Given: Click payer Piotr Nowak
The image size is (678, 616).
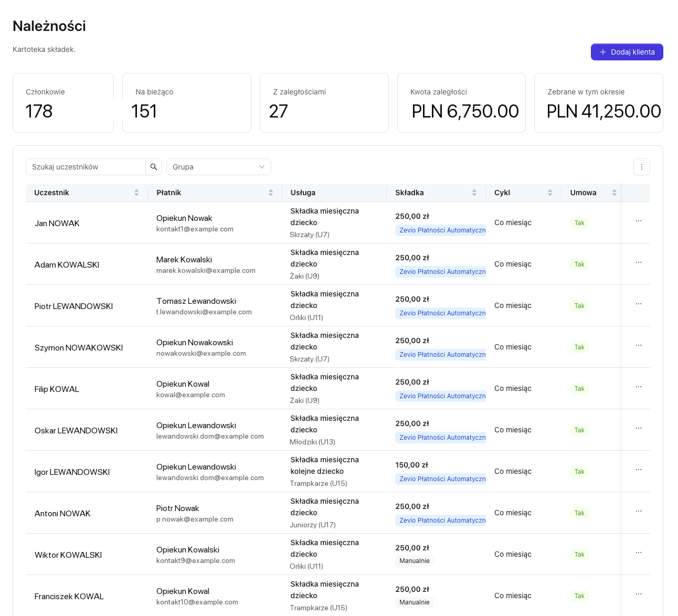Looking at the screenshot, I should click(x=178, y=508).
